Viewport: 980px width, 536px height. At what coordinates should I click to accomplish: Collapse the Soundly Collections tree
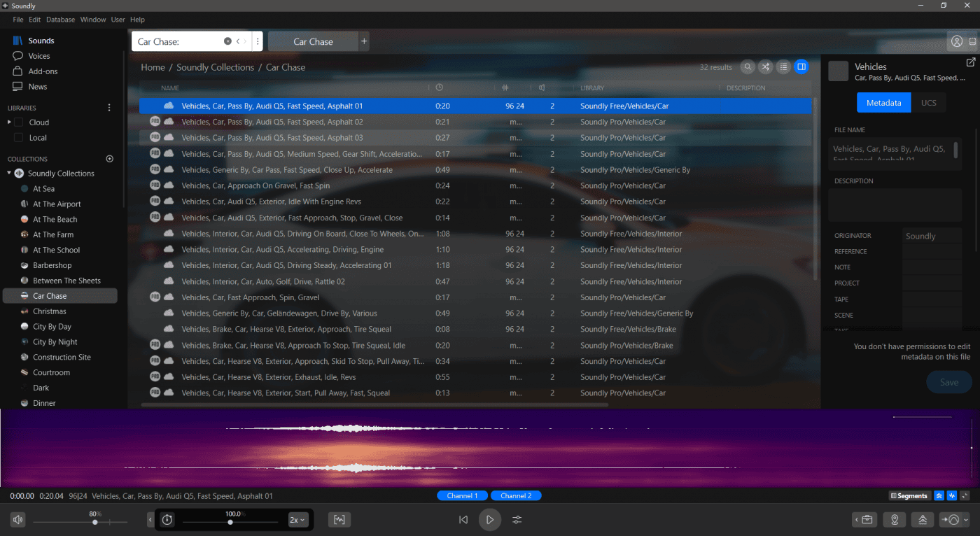click(x=9, y=174)
